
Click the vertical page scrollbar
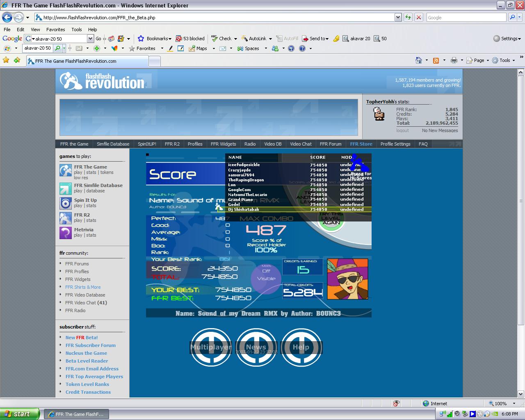[521, 194]
